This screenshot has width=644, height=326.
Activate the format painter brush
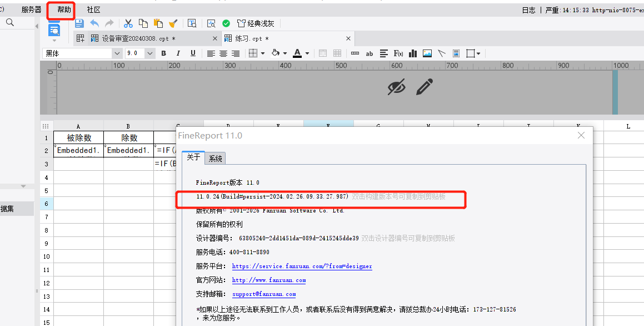[173, 23]
